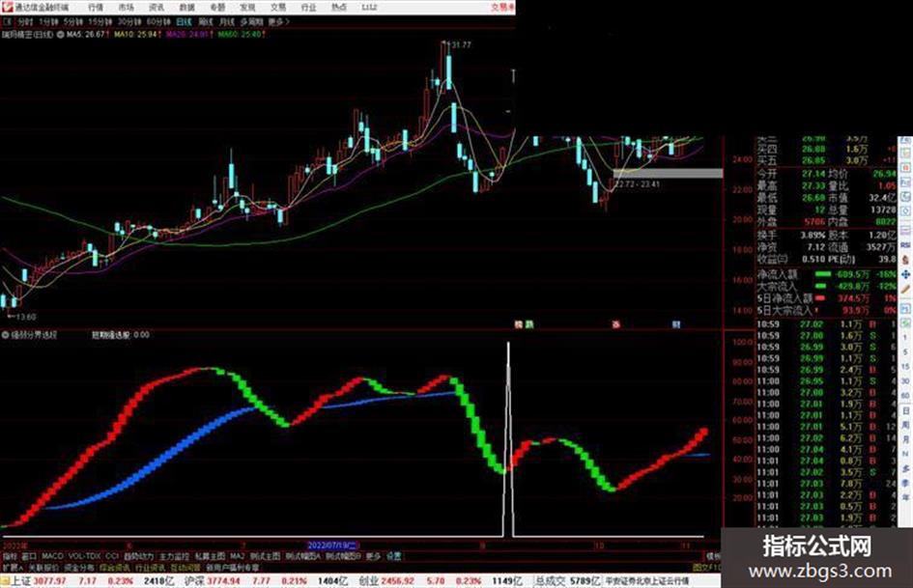Click the 沪深 index in status bar
The image size is (913, 588).
[x=195, y=580]
